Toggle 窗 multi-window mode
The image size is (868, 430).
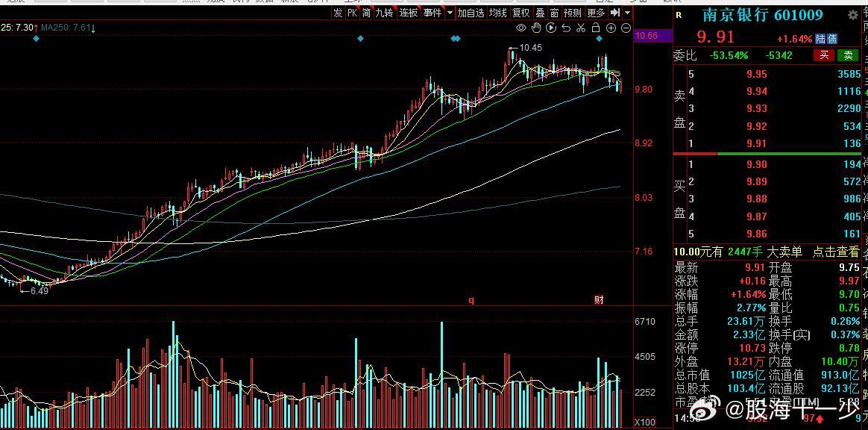pos(553,12)
